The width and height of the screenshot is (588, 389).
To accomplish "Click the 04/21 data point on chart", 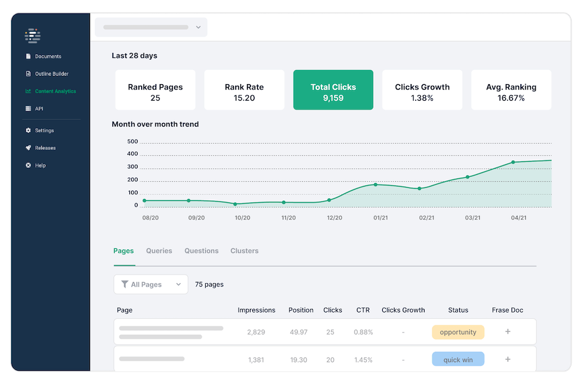I will tap(513, 162).
